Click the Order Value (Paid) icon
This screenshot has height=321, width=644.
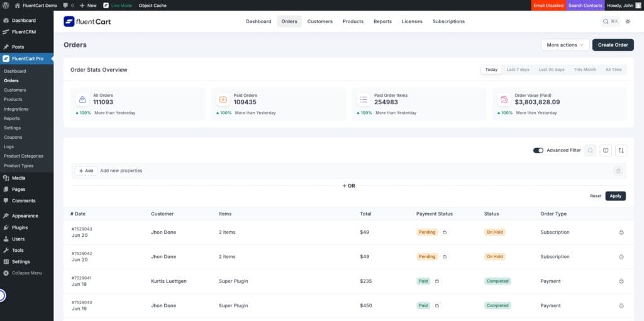click(x=504, y=99)
